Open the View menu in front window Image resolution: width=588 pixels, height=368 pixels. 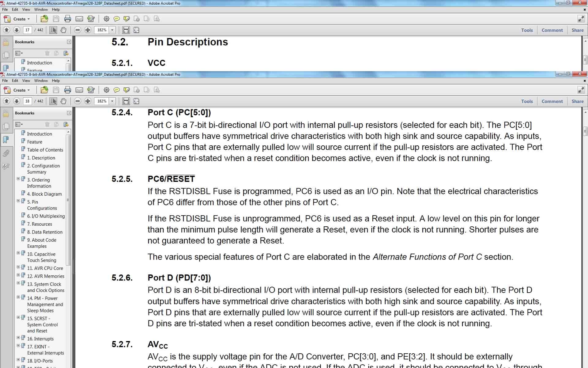[x=26, y=81]
